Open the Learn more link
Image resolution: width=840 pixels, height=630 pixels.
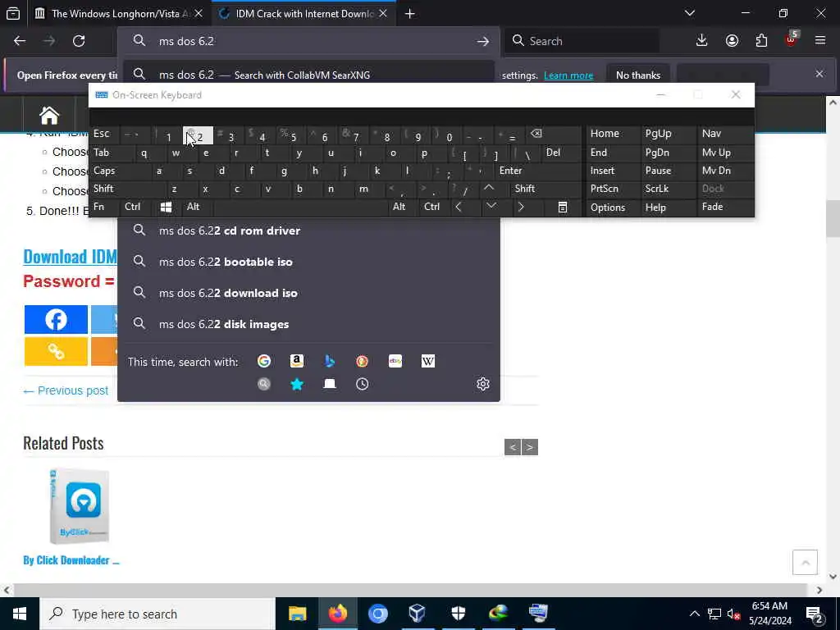click(x=568, y=75)
